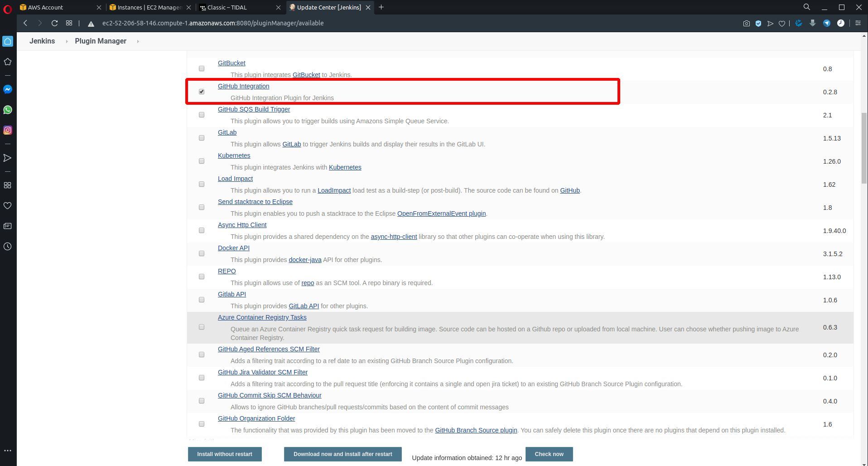
Task: Expand the arrow after Plugin Manager breadcrumb
Action: 138,41
